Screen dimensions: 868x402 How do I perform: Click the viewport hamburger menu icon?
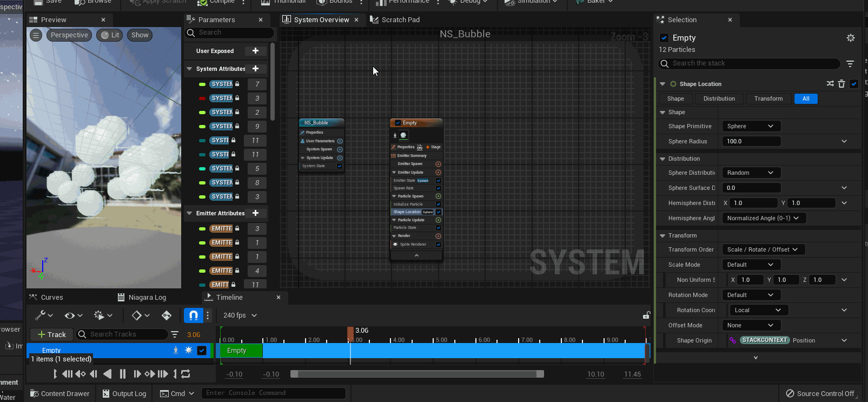click(x=36, y=35)
